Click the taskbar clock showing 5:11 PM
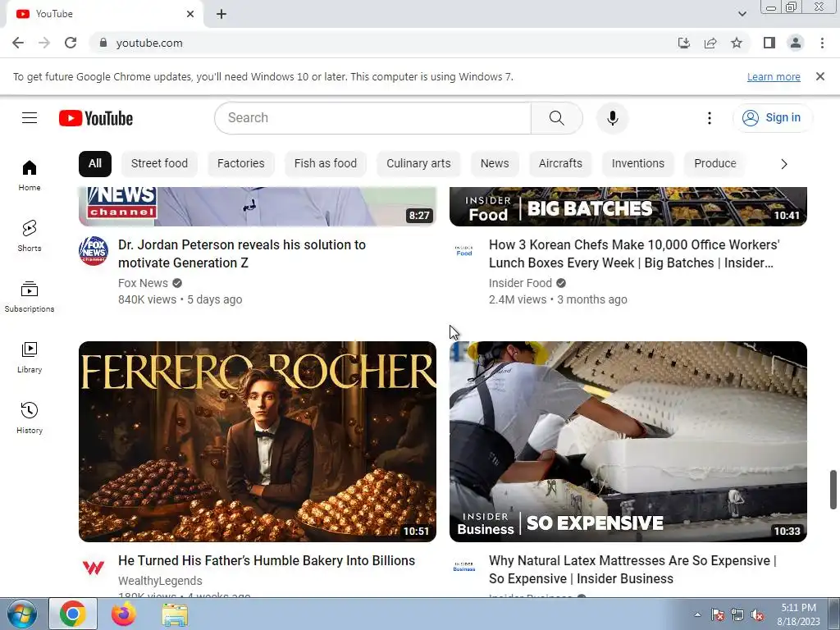Image resolution: width=840 pixels, height=630 pixels. point(798,614)
